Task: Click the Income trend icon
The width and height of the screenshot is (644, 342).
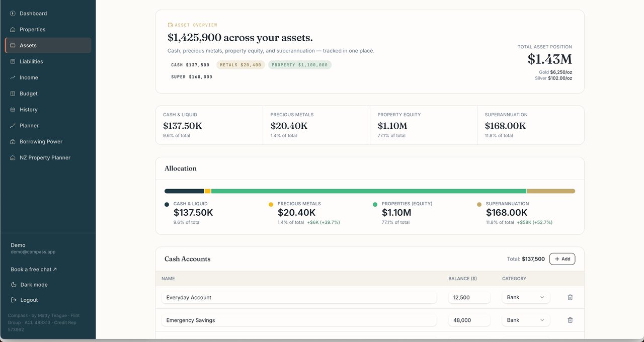Action: pos(13,77)
